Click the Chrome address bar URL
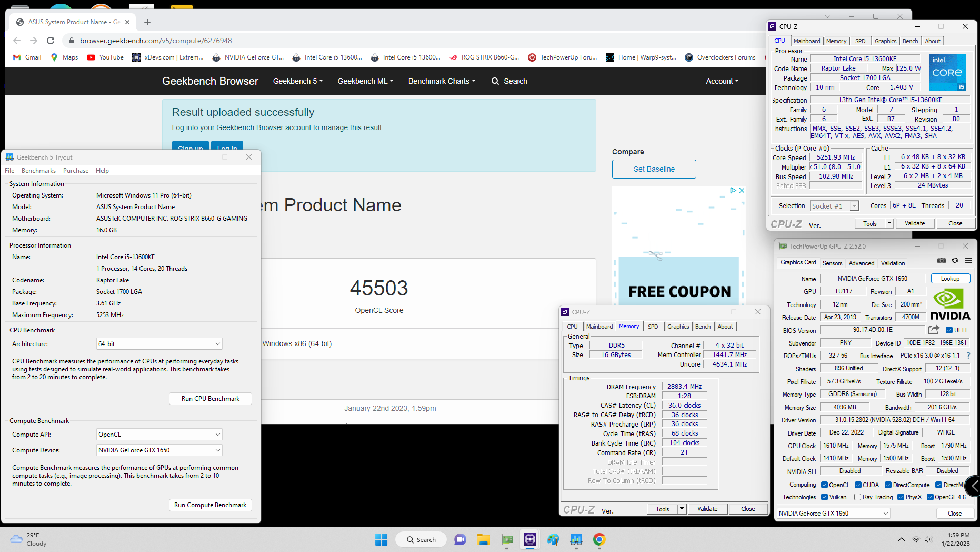Screen dimensions: 980x552 [156, 41]
